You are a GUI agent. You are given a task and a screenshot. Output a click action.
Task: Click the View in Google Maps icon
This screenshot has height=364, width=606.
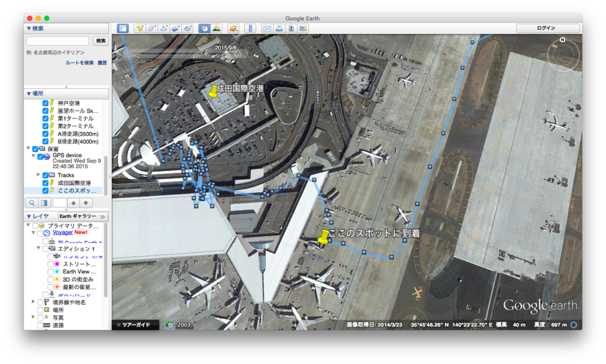303,28
